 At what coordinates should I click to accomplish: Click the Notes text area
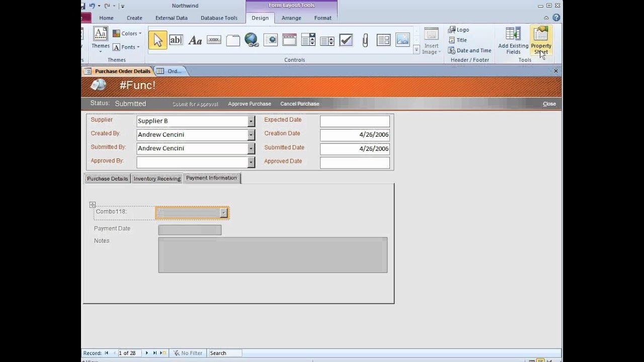(273, 255)
